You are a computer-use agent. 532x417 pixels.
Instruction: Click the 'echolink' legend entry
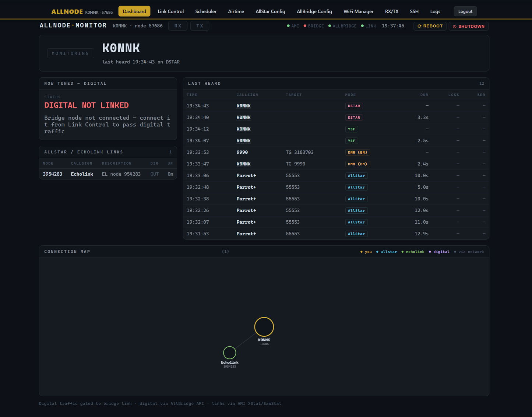(x=413, y=252)
